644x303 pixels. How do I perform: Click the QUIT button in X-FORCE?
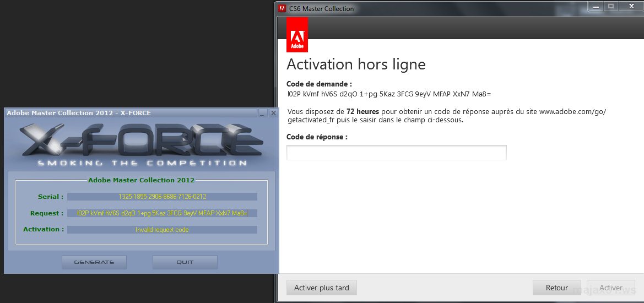coord(185,262)
